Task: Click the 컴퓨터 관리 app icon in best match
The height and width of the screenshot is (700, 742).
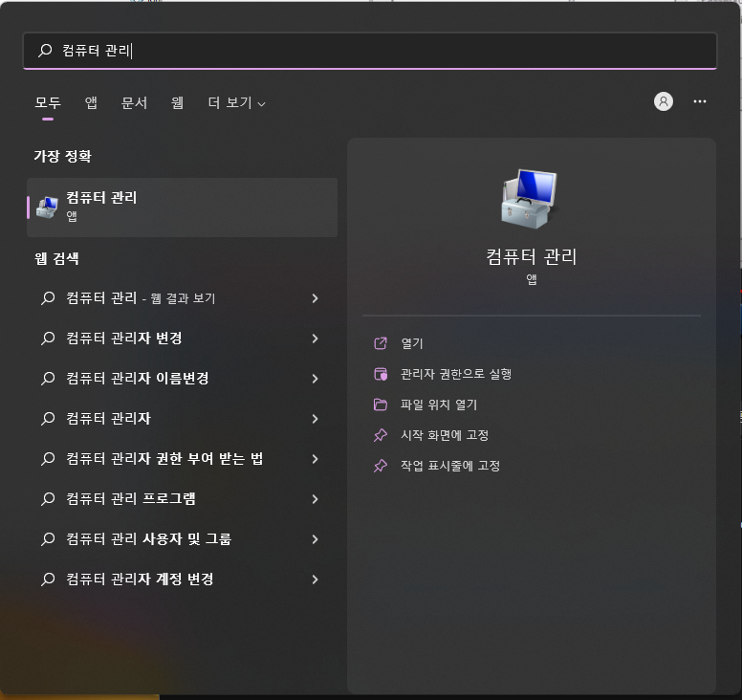Action: (x=47, y=208)
